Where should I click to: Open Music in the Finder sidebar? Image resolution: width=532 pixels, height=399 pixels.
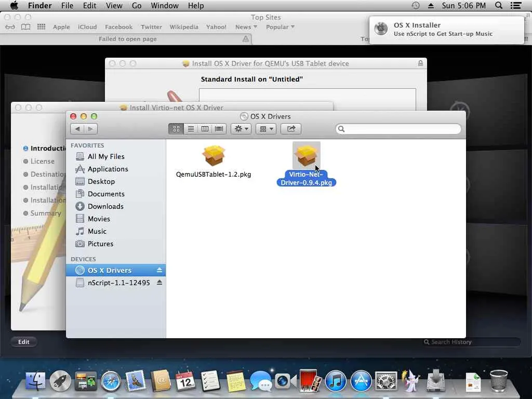pyautogui.click(x=116, y=231)
